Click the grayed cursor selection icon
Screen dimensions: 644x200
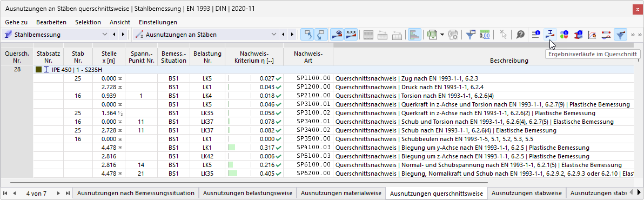pos(503,35)
